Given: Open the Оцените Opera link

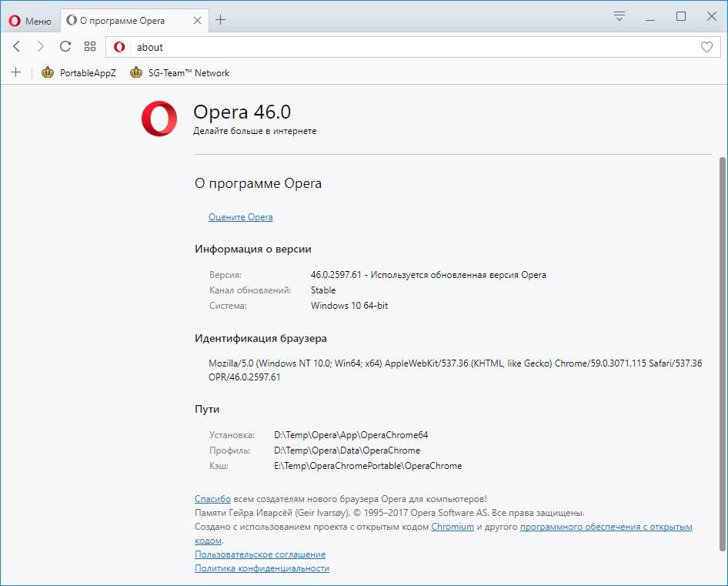Looking at the screenshot, I should pyautogui.click(x=241, y=217).
